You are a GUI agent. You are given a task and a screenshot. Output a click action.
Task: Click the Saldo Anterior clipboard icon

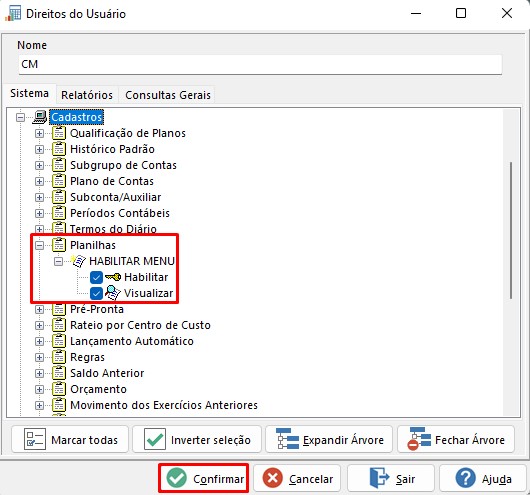tap(59, 373)
